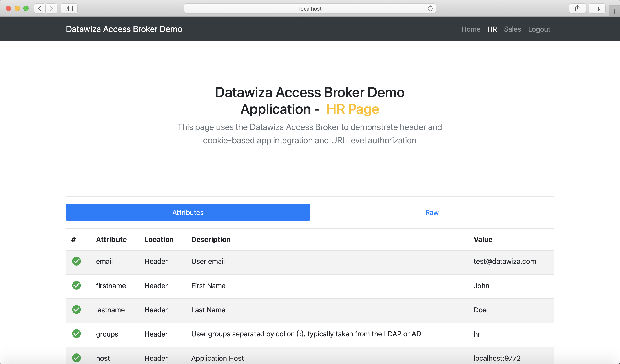Click Header location in the email row

(x=156, y=261)
